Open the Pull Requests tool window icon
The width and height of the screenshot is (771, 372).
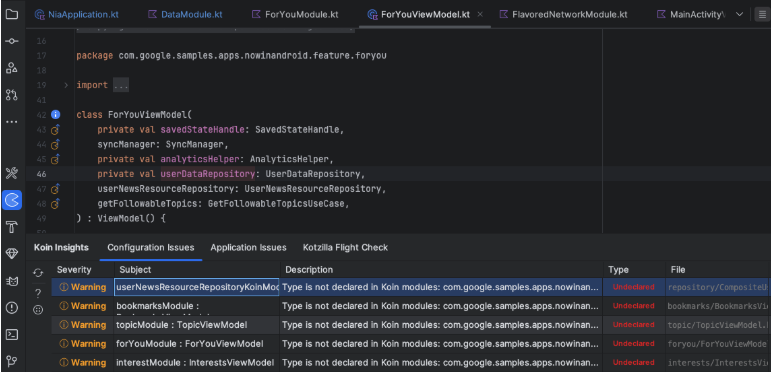coord(11,95)
